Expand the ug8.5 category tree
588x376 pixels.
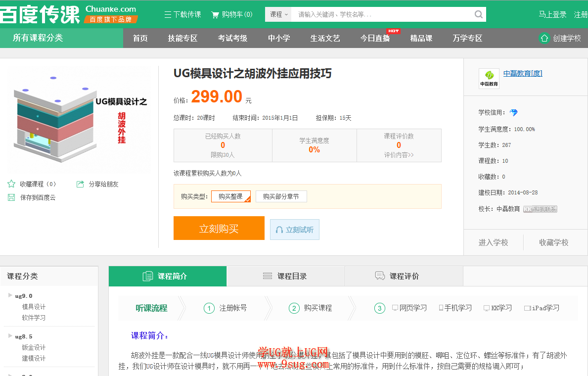(10, 336)
